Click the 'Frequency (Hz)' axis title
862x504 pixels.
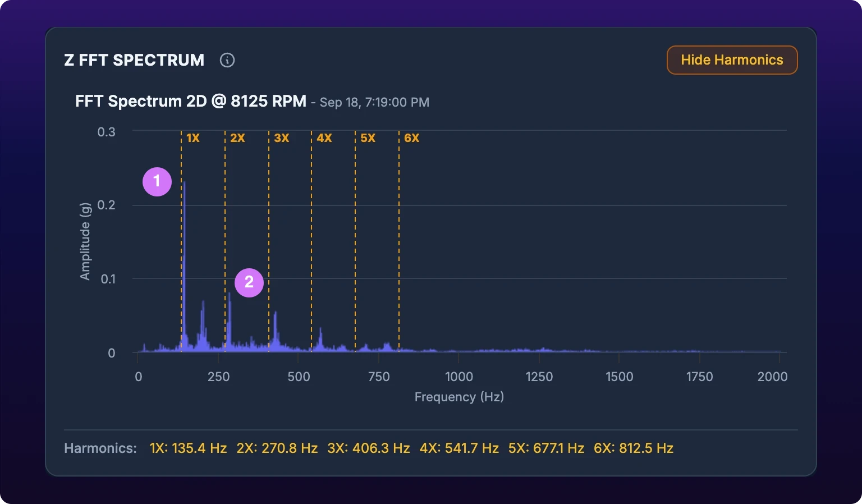tap(459, 397)
